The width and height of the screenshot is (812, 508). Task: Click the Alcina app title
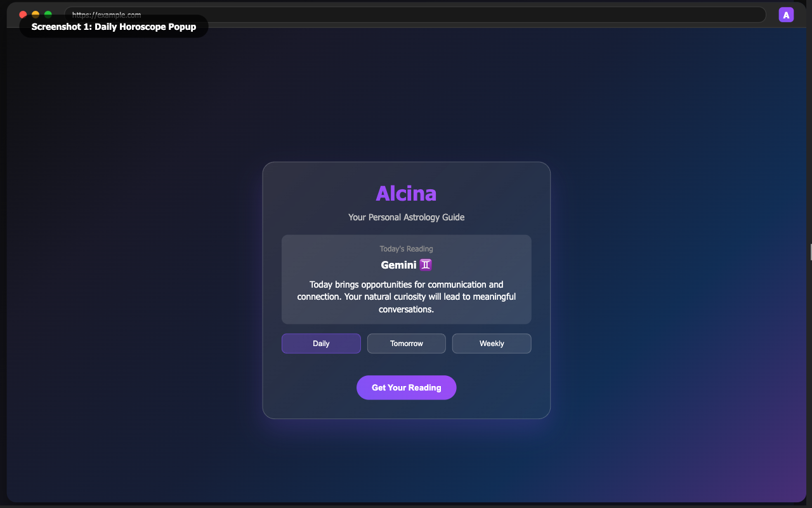(x=406, y=194)
